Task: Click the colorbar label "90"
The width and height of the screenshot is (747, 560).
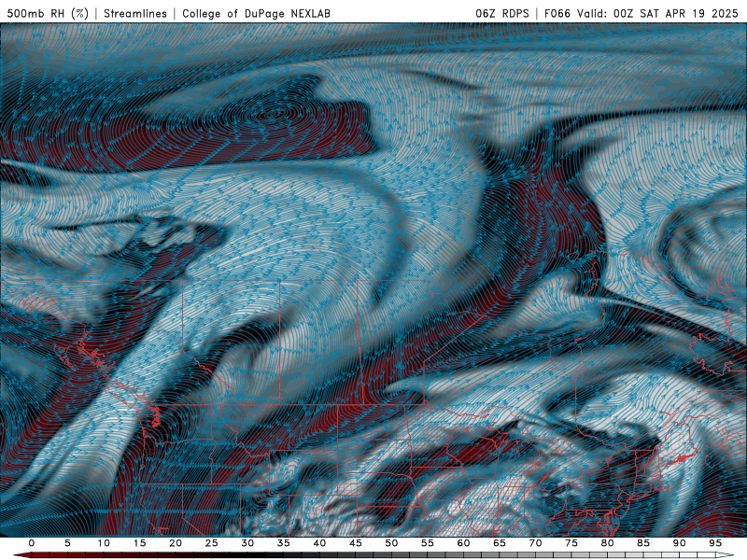Action: 680,543
